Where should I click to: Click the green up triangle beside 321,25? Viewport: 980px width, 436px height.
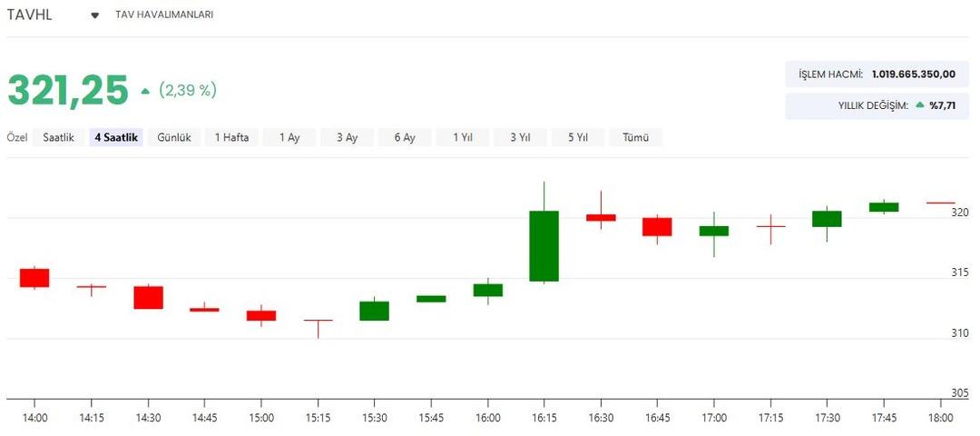pyautogui.click(x=145, y=91)
